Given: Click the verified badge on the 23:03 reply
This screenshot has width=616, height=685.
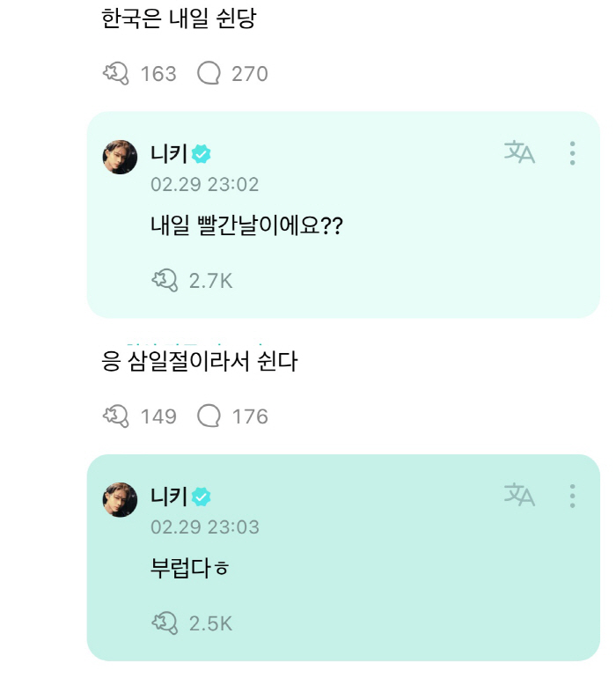Looking at the screenshot, I should pos(202,497).
